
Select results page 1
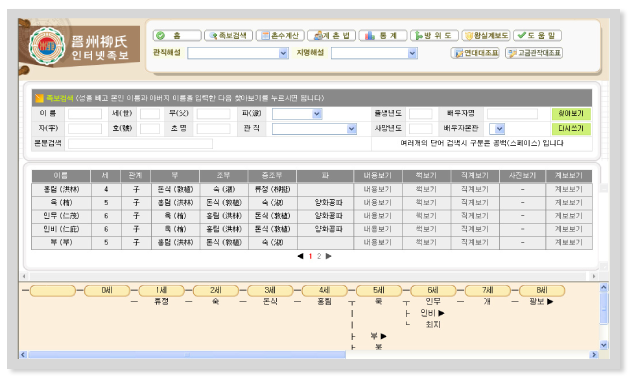coord(310,256)
